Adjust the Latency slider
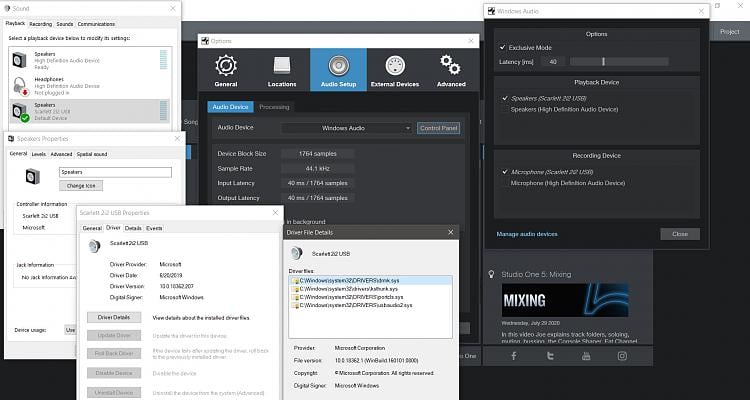Screen dimensions: 750x400 602,62
